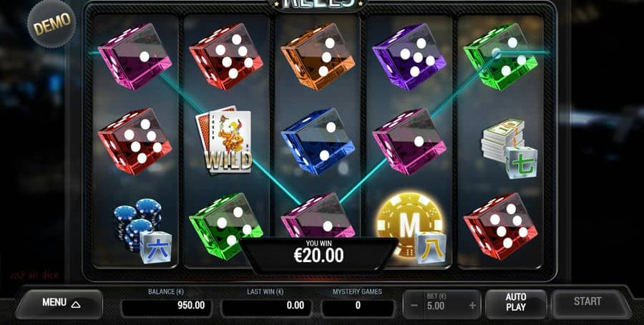Click the blue dice in center reel
Screen dimensions: 644x325
tap(318, 141)
